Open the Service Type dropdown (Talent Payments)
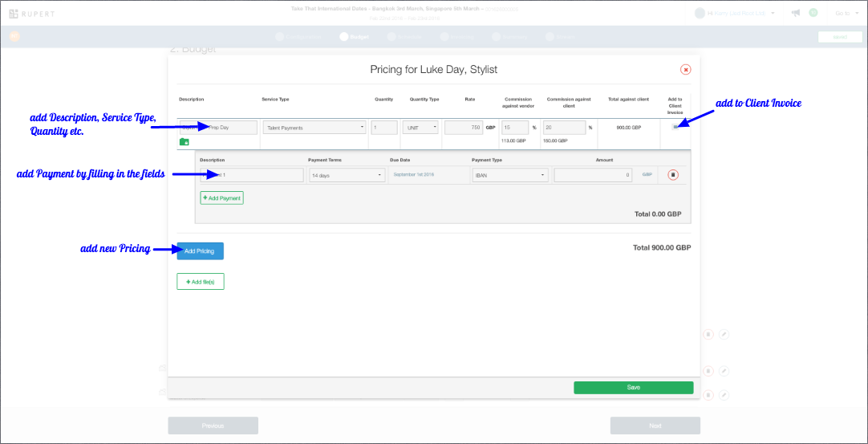This screenshot has width=868, height=444. click(x=314, y=128)
